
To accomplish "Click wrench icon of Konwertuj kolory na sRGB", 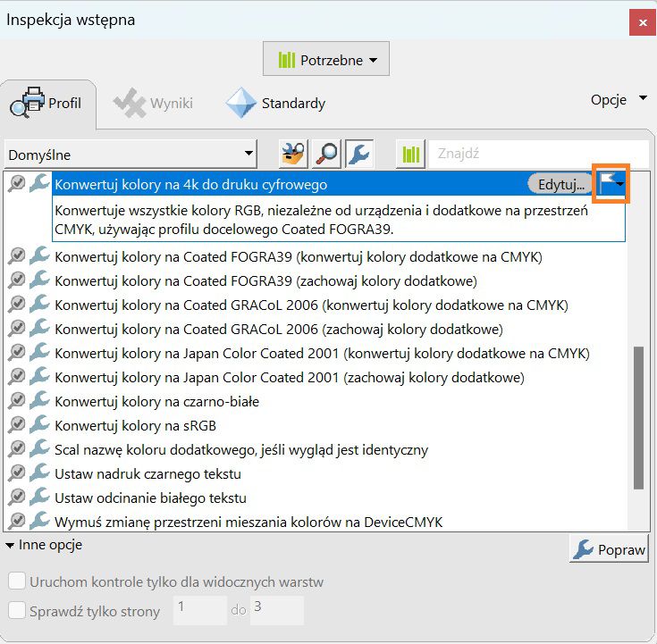I will point(39,424).
